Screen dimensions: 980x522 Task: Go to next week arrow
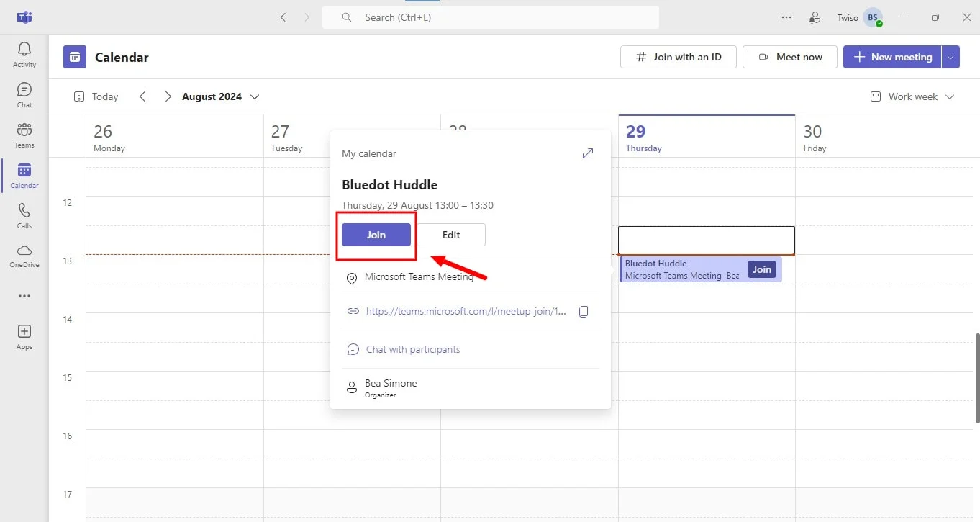click(168, 96)
